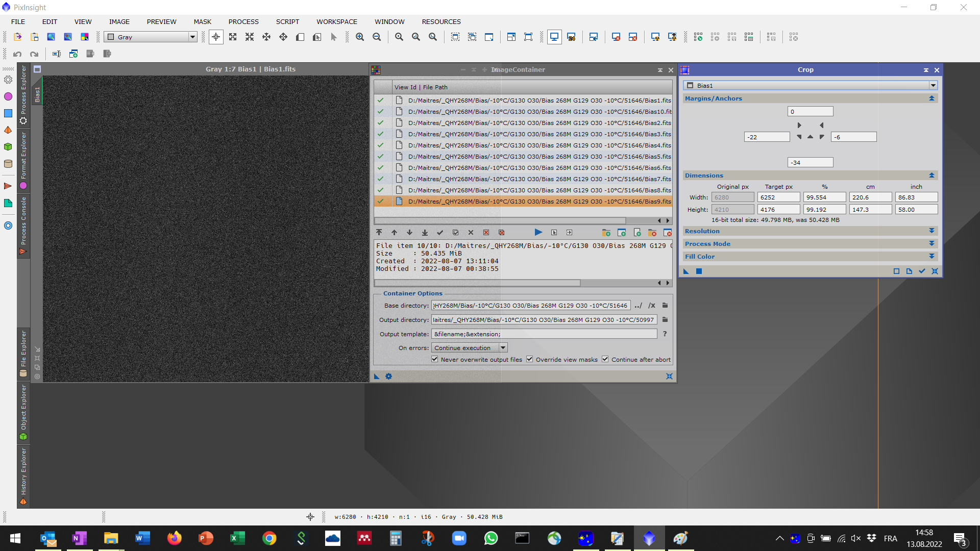Open Google Chrome from the taskbar
Viewport: 980px width, 551px height.
click(x=269, y=538)
